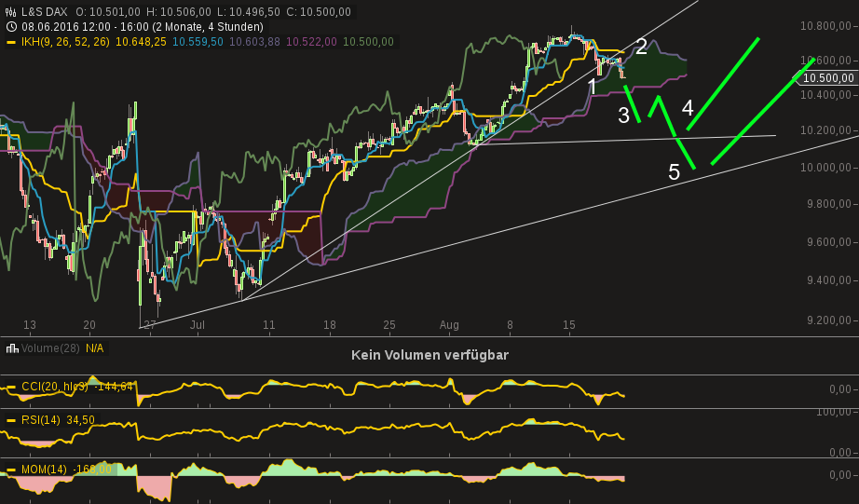Click the Jul label on time axis
Screen dimensions: 859x504
(x=198, y=325)
